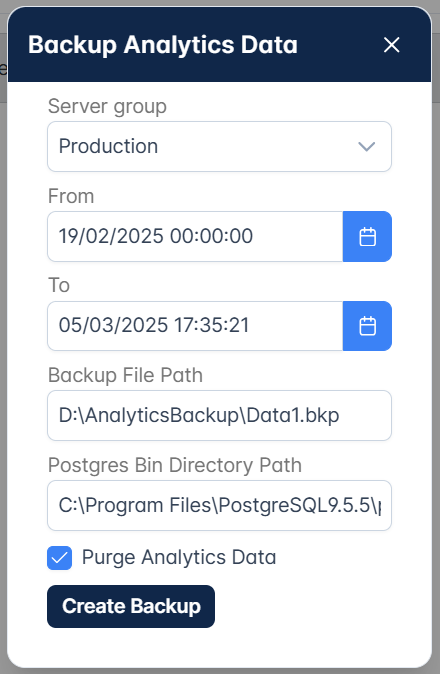Open the To date calendar picker

pos(367,326)
